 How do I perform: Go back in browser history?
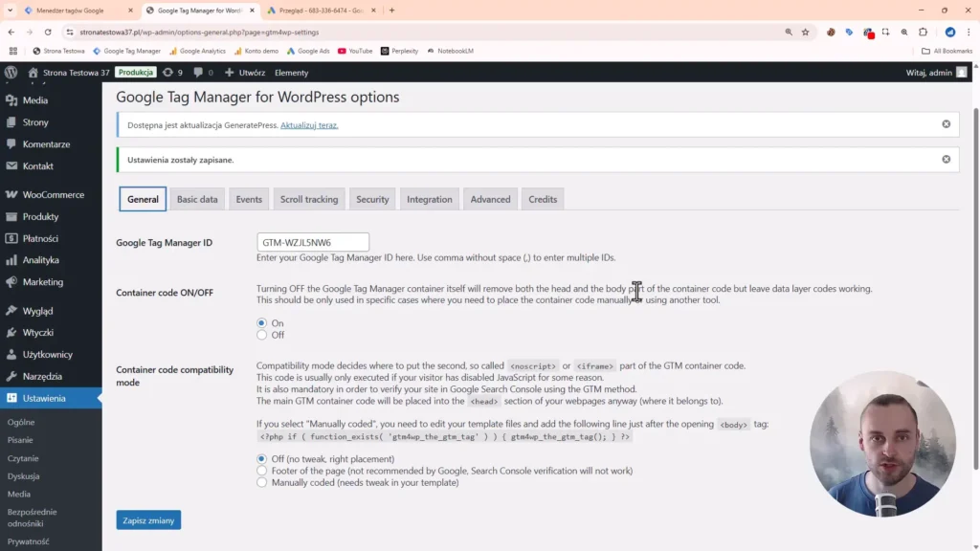point(11,32)
